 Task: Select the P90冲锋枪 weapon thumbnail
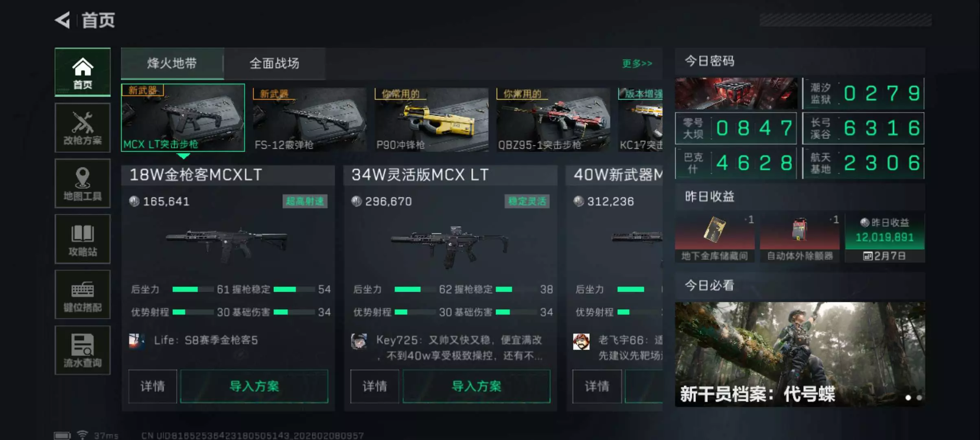(431, 119)
